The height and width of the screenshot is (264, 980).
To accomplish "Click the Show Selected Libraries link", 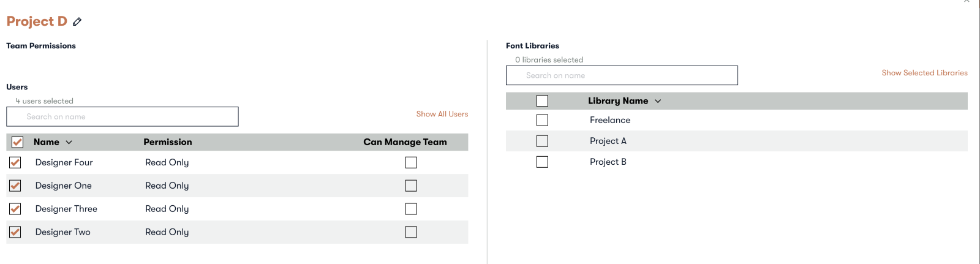I will [925, 73].
